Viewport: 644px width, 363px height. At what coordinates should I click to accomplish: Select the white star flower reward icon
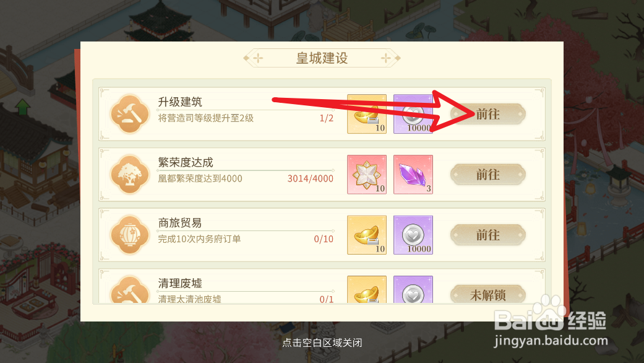click(x=367, y=174)
